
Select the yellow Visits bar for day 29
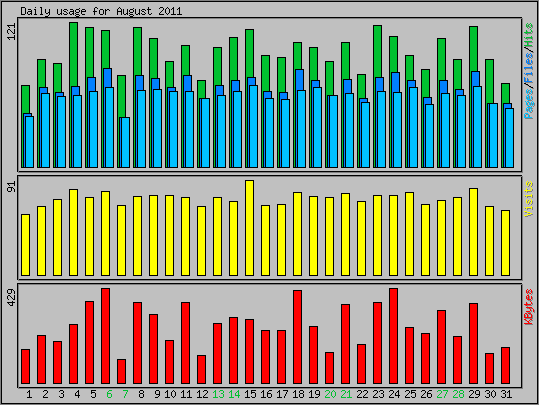(473, 232)
